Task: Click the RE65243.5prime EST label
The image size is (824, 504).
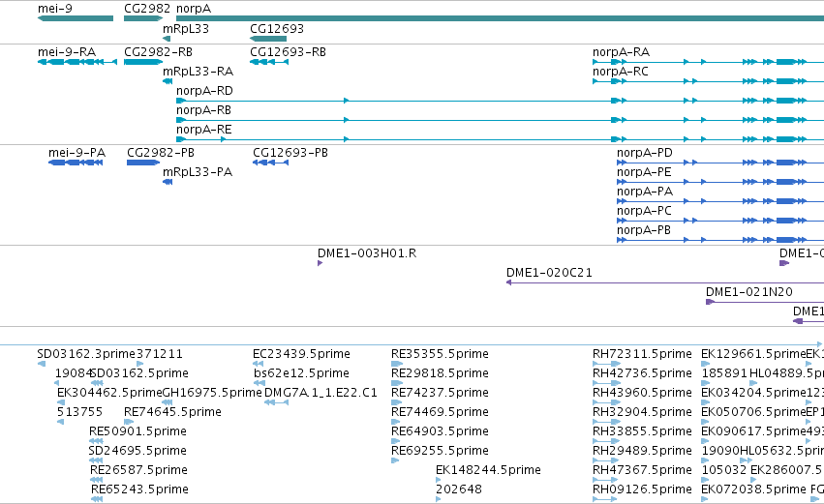Action: coord(139,490)
